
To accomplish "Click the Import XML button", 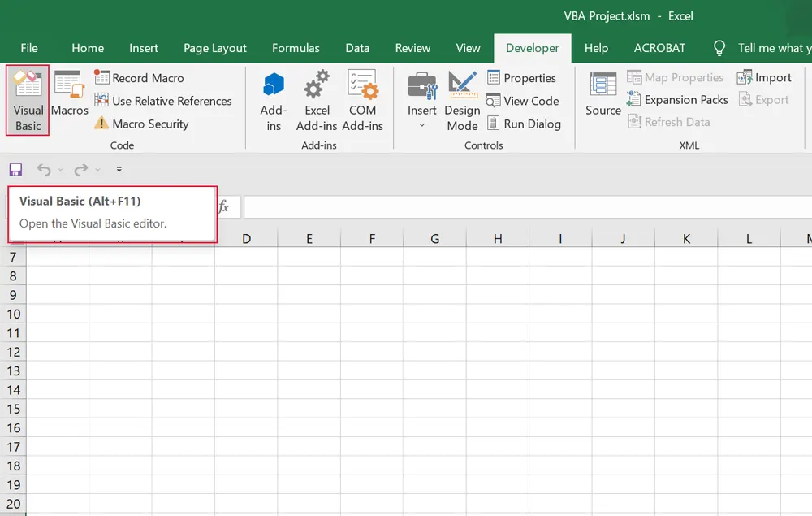I will click(x=763, y=77).
